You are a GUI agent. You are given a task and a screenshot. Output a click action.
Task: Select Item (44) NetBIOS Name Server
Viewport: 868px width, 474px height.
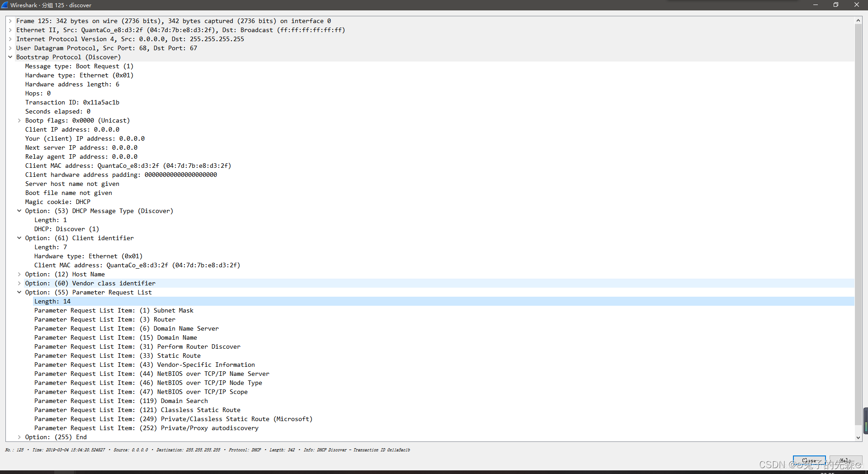152,374
